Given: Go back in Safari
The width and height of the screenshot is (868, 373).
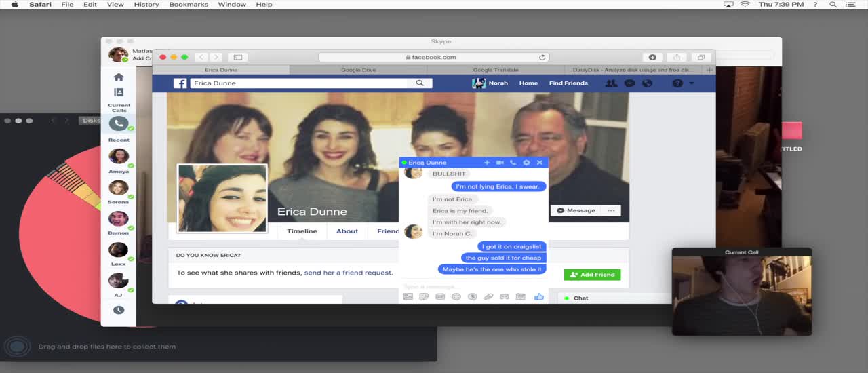Looking at the screenshot, I should tap(201, 58).
